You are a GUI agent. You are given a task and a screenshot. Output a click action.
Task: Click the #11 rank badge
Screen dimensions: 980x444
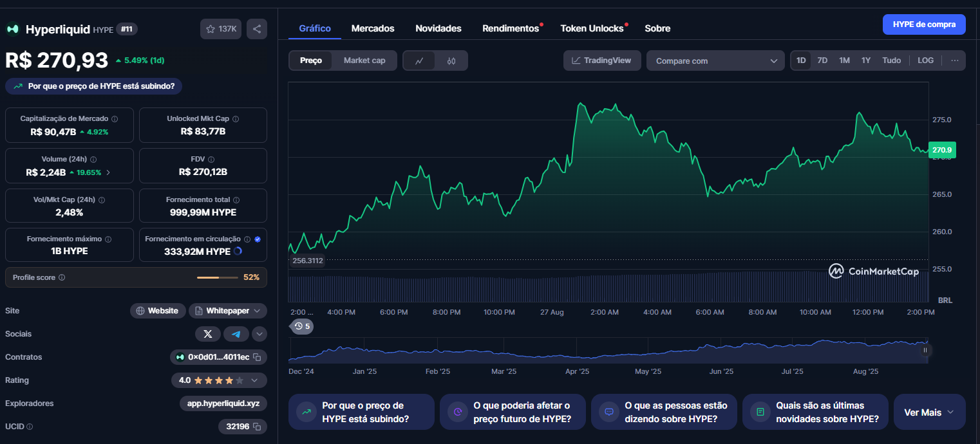pos(127,29)
